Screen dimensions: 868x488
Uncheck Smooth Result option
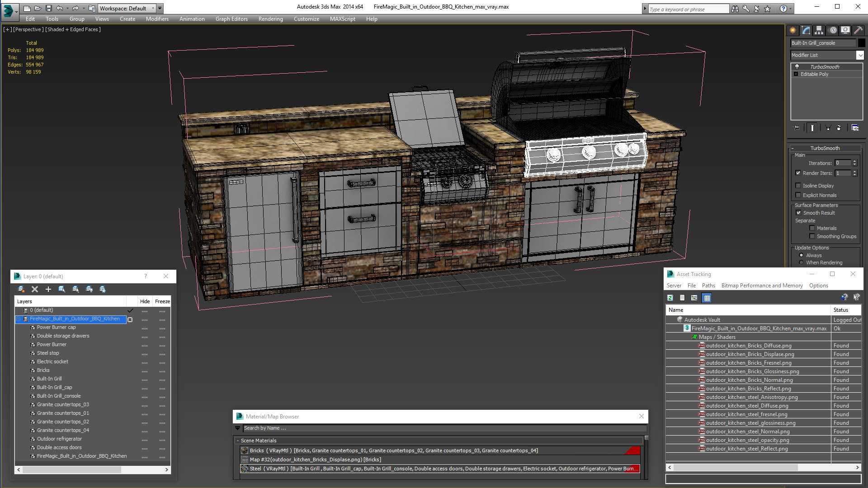pos(798,213)
